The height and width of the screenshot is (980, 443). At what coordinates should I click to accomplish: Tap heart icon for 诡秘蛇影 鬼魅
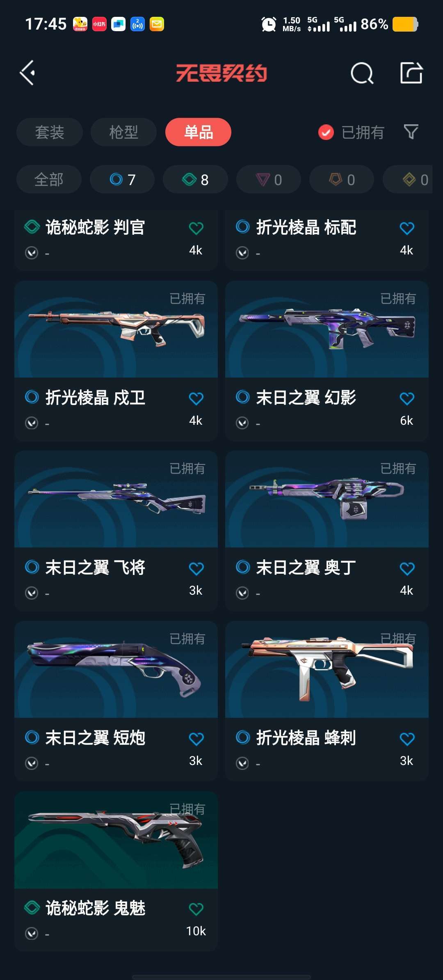tap(196, 909)
